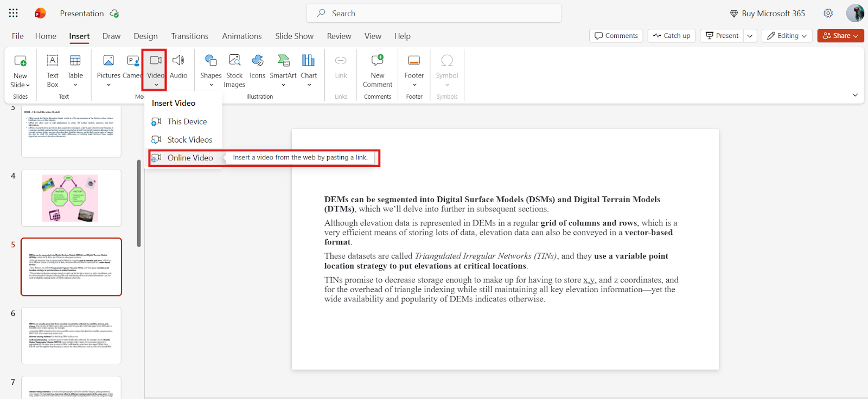Click into the Search box

click(434, 14)
